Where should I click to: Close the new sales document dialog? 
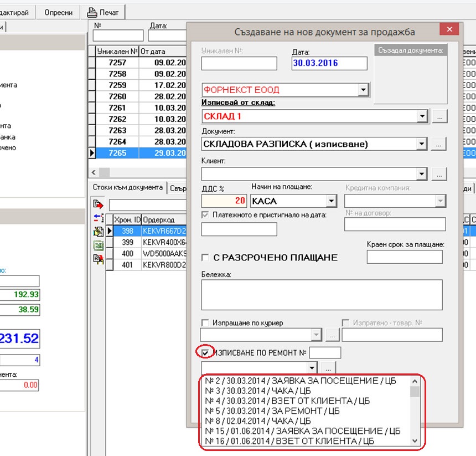(x=449, y=29)
